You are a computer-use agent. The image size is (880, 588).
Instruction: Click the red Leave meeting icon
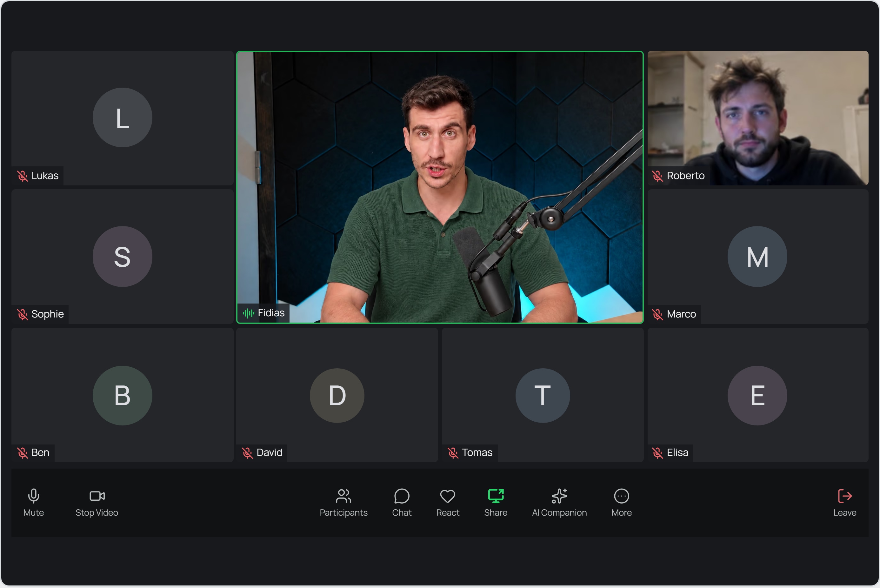click(844, 496)
